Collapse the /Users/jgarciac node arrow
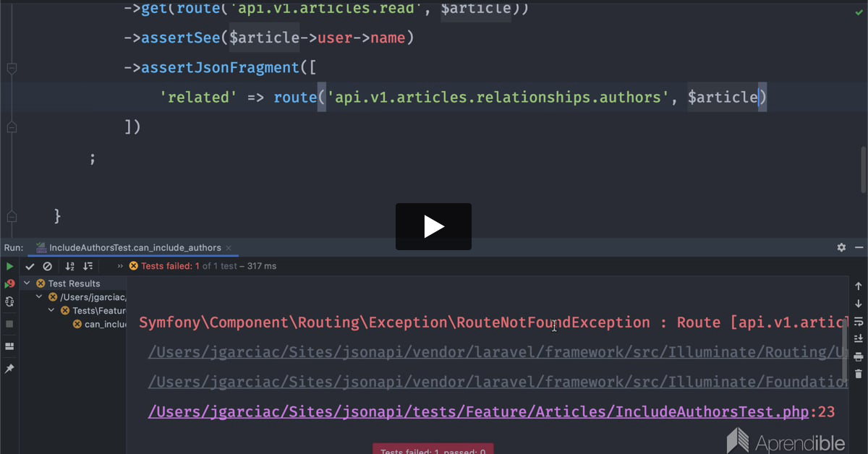868x454 pixels. (39, 297)
